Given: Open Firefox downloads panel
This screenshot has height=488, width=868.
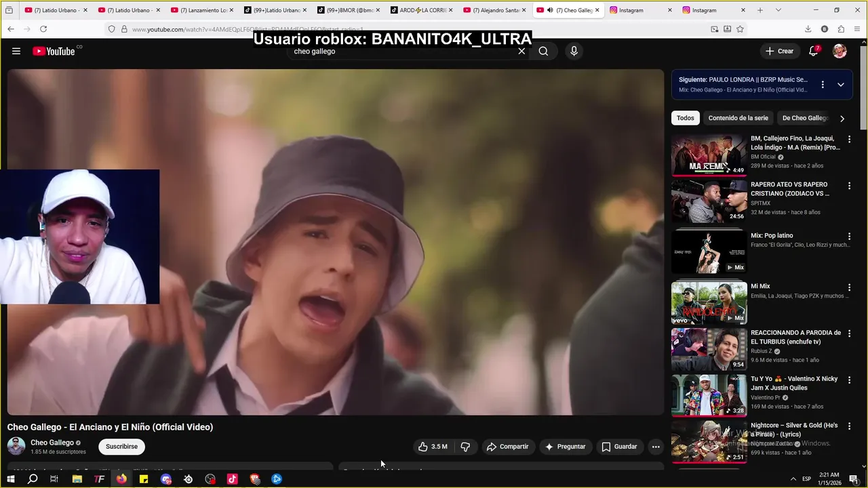Looking at the screenshot, I should point(808,29).
